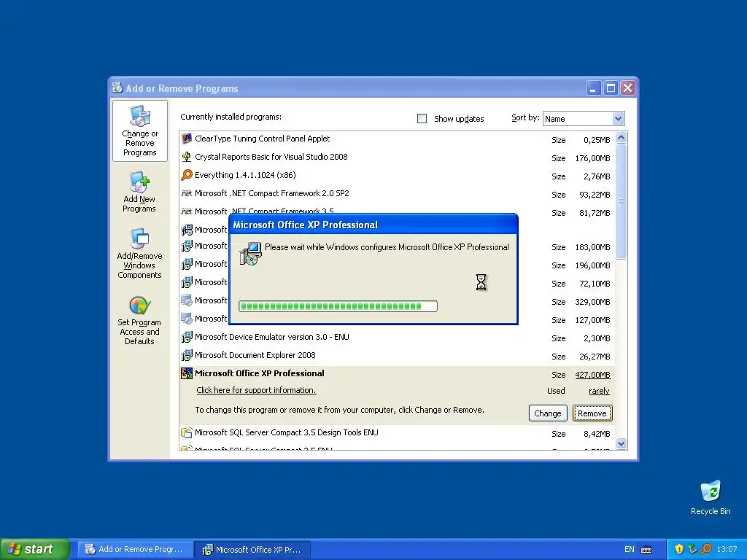This screenshot has height=560, width=747.
Task: Minimize the Add or Remove Programs window
Action: [594, 88]
